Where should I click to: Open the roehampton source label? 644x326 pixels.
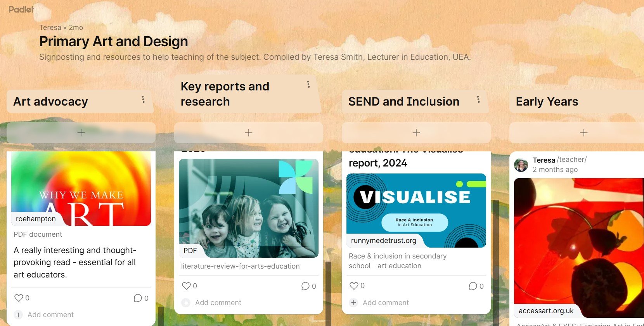pos(36,219)
